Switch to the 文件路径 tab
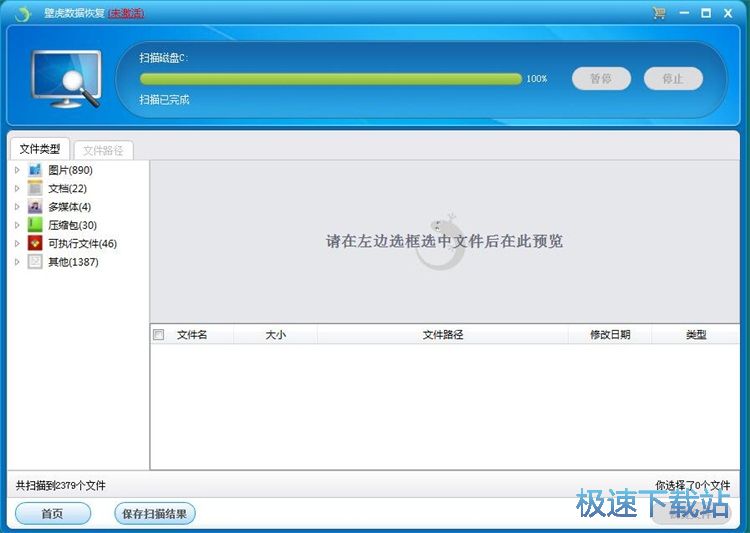750x533 pixels. (x=103, y=150)
